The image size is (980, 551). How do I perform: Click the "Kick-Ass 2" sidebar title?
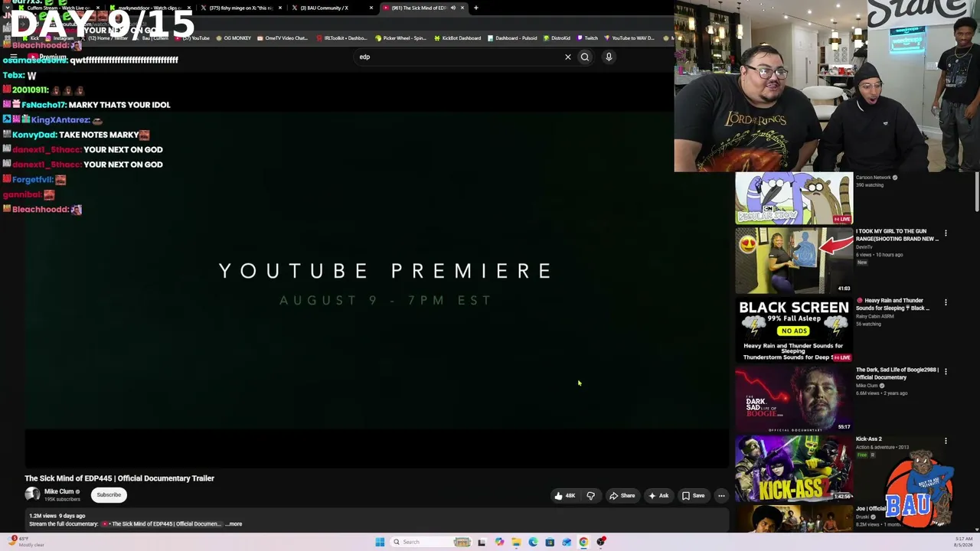[869, 439]
